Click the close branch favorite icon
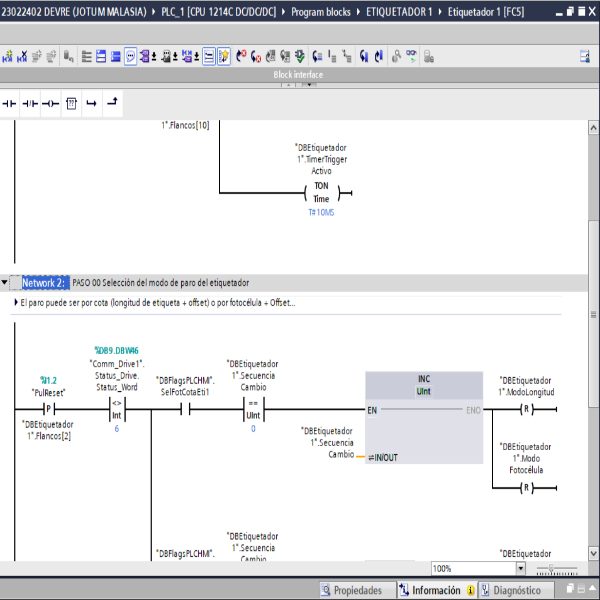Viewport: 600px width, 600px height. coord(112,103)
